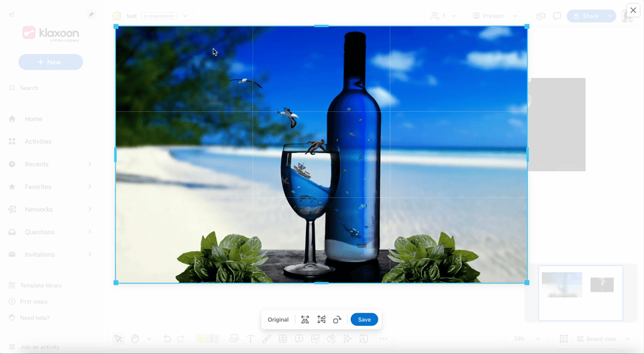Select the shapes tool
Viewport: 644px width, 354px height.
pyautogui.click(x=234, y=339)
